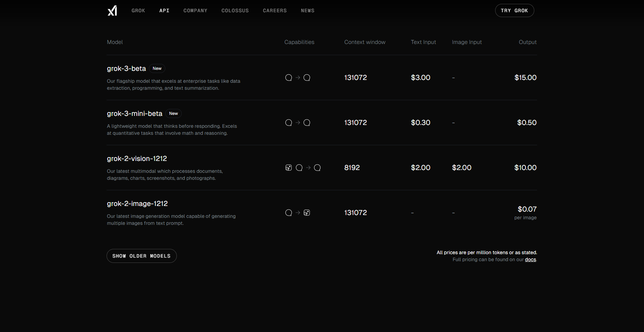Click the New badge next to grok-3-beta

(x=157, y=68)
